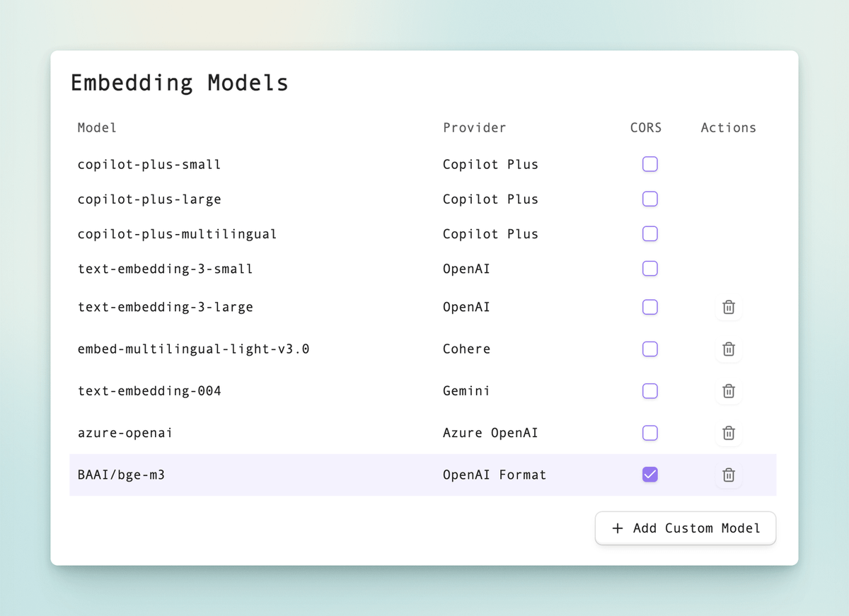Check the CORS box for text-embedding-004
This screenshot has height=616, width=849.
[x=649, y=391]
